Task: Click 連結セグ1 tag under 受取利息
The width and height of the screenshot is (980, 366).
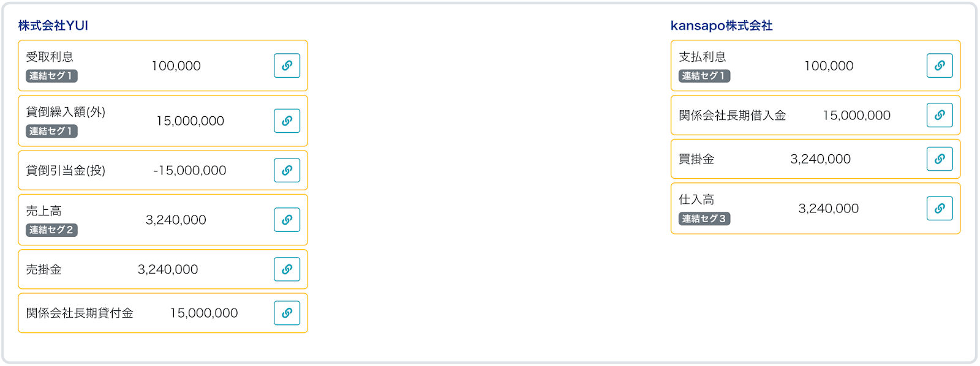Action: click(51, 76)
